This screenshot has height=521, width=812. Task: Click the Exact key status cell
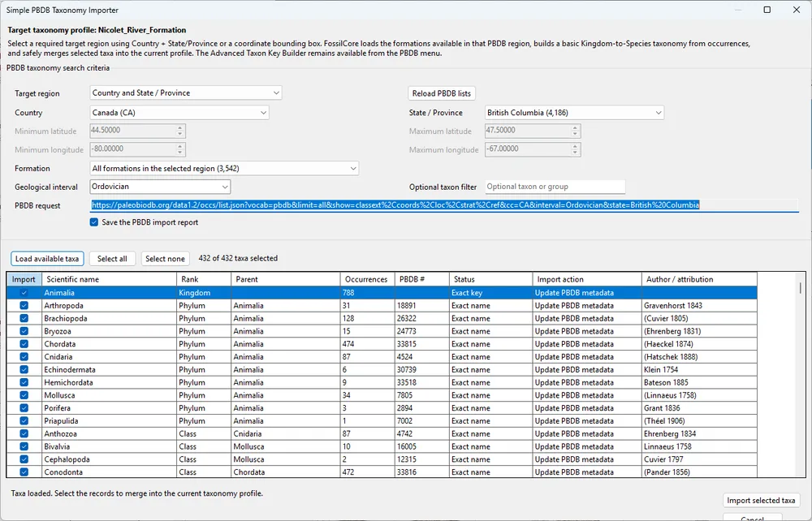[490, 293]
